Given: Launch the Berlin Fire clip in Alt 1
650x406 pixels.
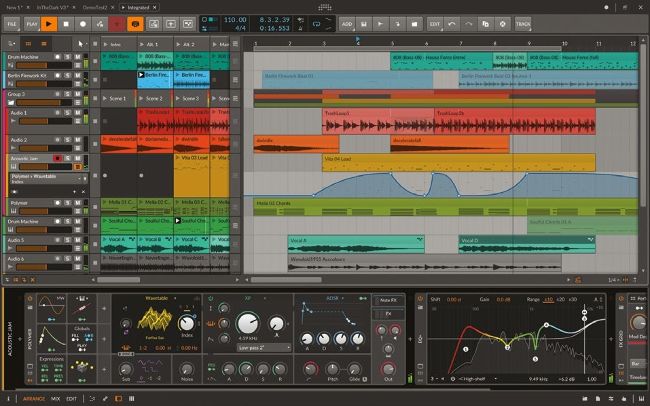Looking at the screenshot, I should (x=141, y=75).
